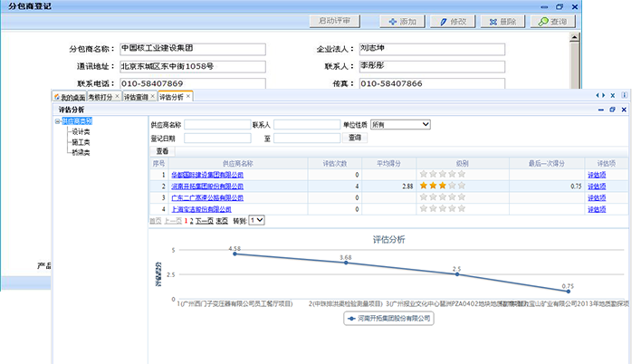Click the fifth grey star in row 4
Viewport: 632px width, 364px height.
click(x=462, y=208)
